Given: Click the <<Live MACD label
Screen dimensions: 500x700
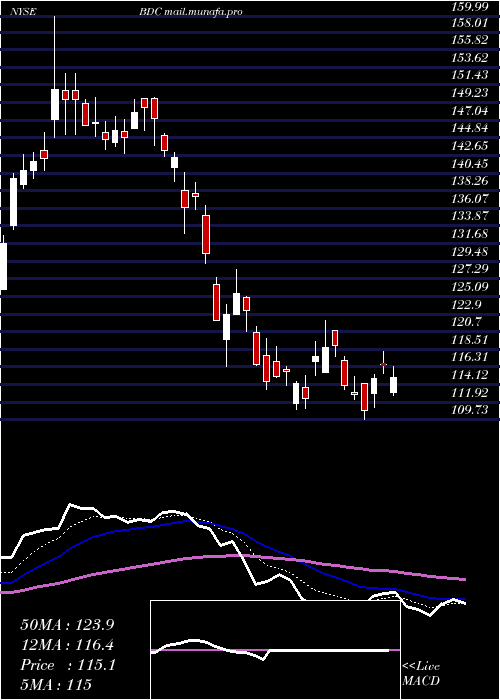Looking at the screenshot, I should [x=421, y=674].
